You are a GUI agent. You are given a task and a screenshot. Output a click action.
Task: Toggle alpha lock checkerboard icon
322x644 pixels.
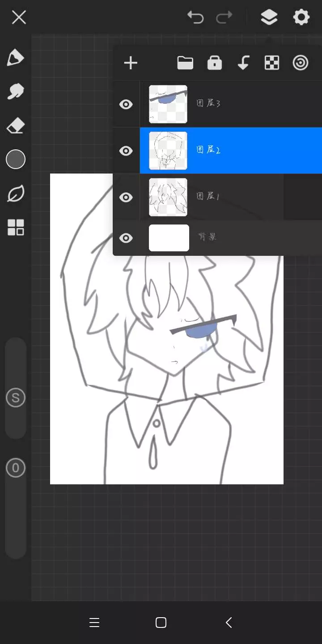(x=272, y=63)
